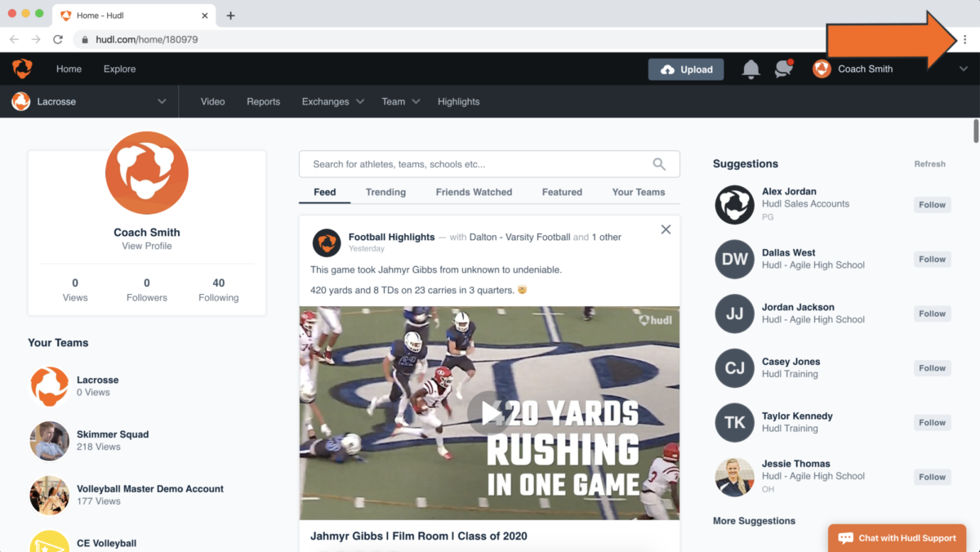Open the Team dropdown menu
This screenshot has width=980, height=552.
click(401, 101)
